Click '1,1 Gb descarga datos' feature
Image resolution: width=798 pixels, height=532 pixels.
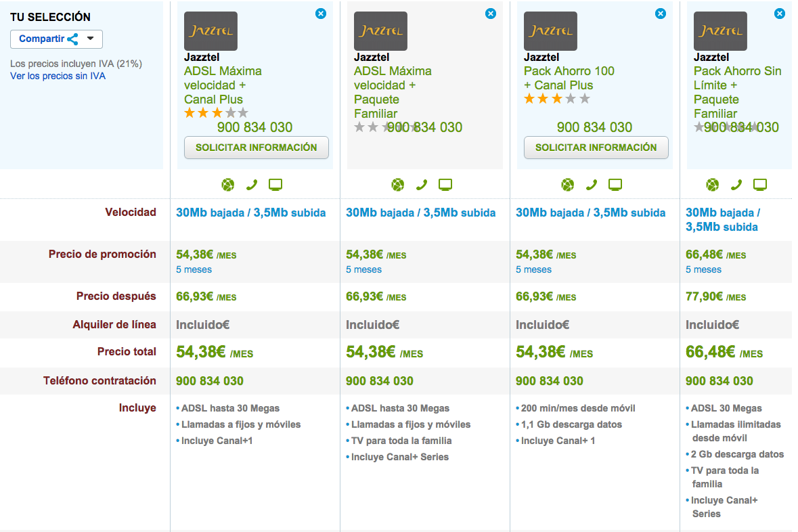tap(571, 424)
